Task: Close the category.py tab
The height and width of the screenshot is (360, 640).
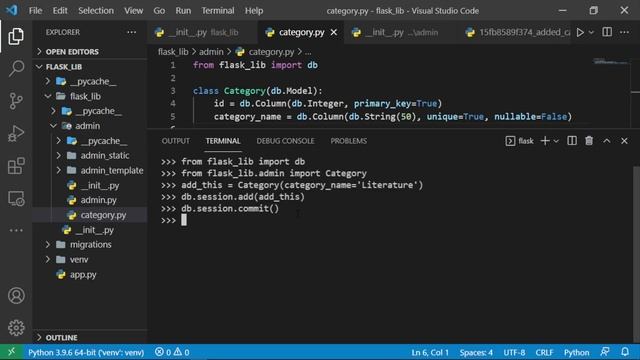Action: coord(334,32)
